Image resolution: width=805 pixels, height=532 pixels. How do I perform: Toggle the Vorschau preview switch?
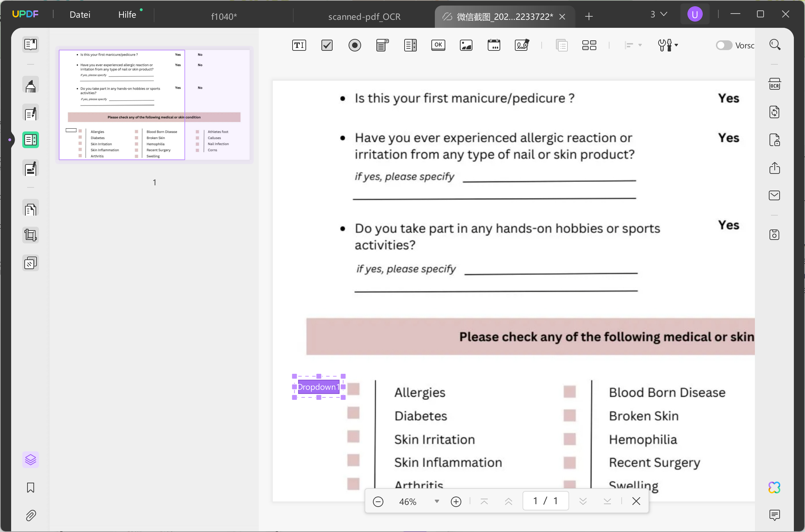[724, 45]
